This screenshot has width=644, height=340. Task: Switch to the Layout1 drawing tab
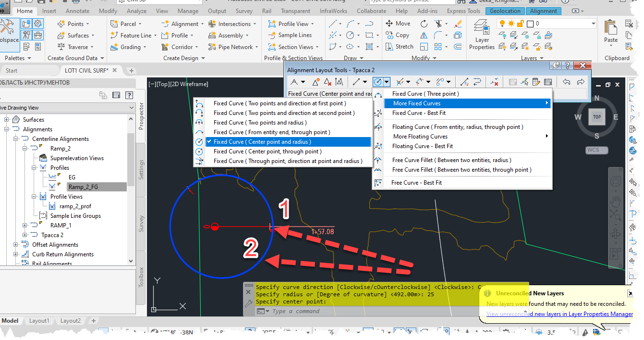(x=39, y=320)
